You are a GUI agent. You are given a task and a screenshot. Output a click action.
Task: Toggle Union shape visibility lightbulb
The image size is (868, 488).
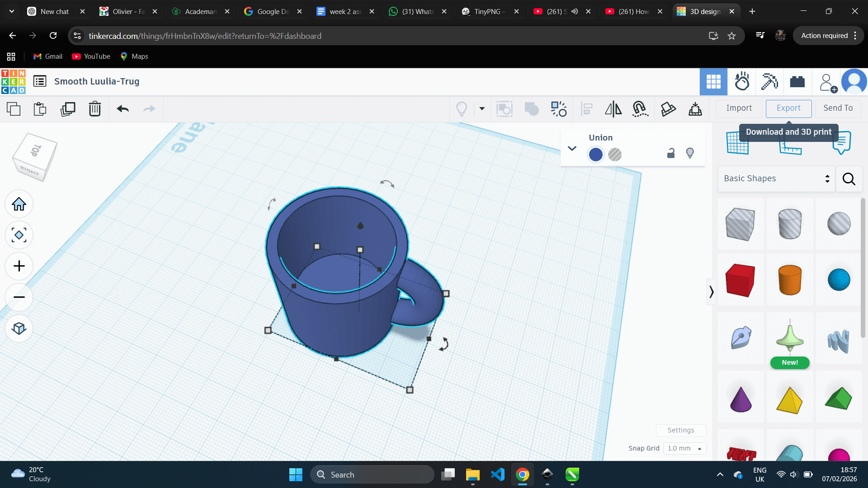click(690, 154)
